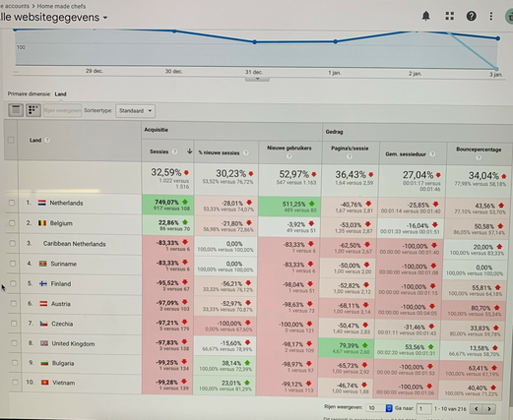Open the websitegegevens view selector dropdown
This screenshot has height=420, width=513.
tap(105, 18)
